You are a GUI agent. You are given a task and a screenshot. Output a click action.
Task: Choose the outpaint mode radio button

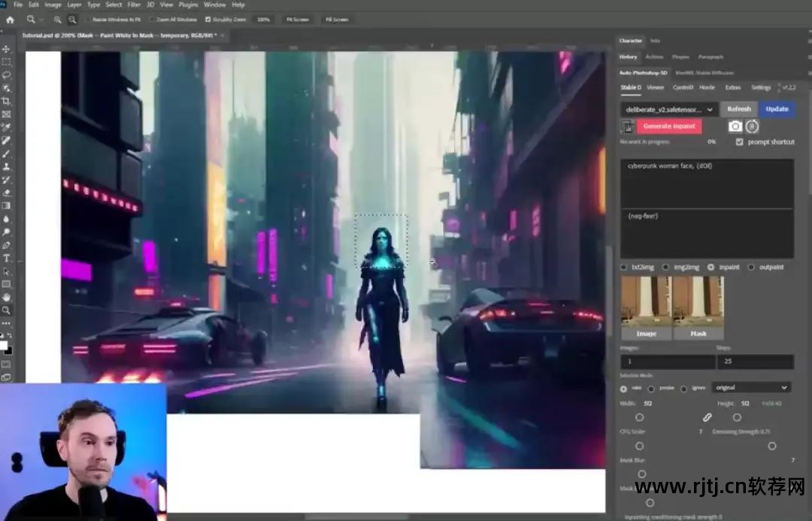point(751,267)
